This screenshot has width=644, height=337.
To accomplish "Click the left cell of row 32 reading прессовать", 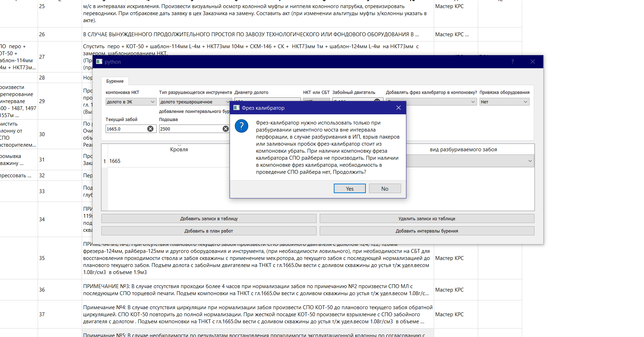I will (19, 176).
